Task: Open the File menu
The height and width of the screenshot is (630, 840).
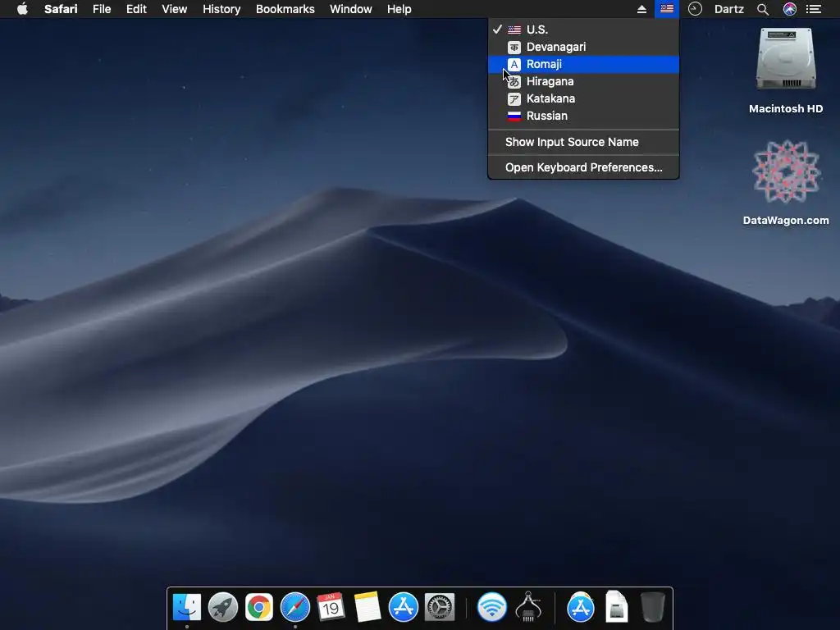Action: click(x=101, y=9)
